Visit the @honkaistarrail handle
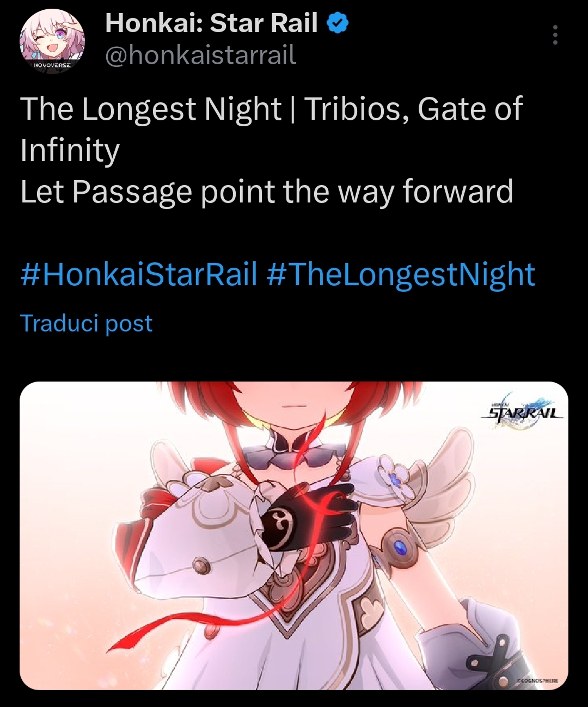The width and height of the screenshot is (588, 707). pyautogui.click(x=200, y=55)
